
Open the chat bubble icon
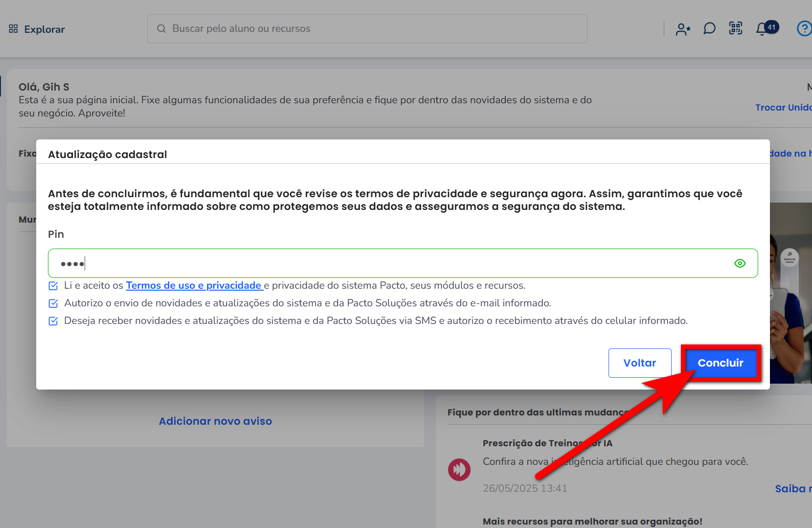pyautogui.click(x=709, y=29)
